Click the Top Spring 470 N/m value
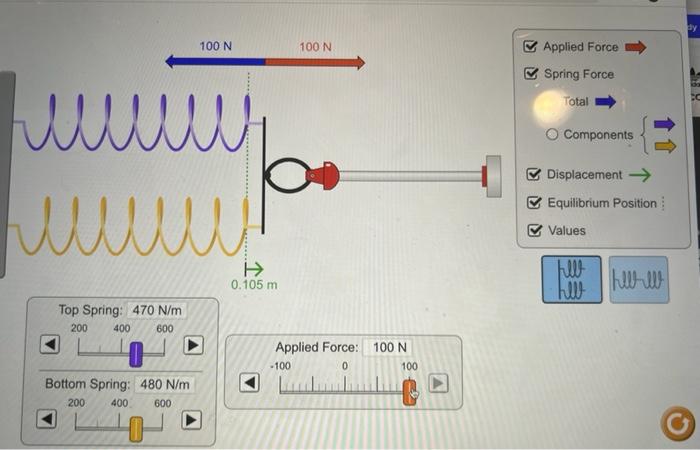Viewport: 700px width, 450px height. (x=157, y=310)
